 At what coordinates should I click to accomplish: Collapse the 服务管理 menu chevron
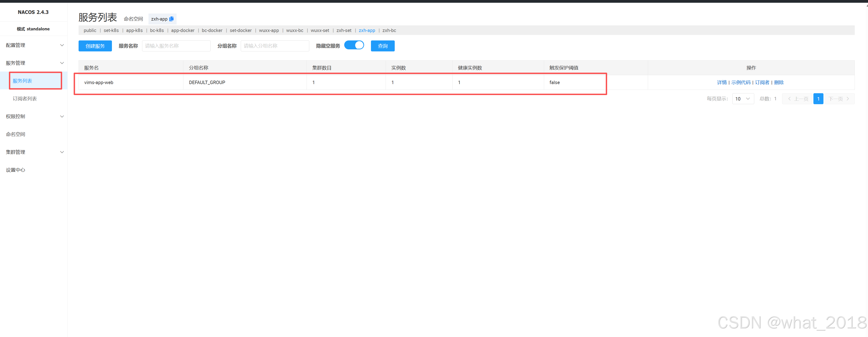point(62,63)
